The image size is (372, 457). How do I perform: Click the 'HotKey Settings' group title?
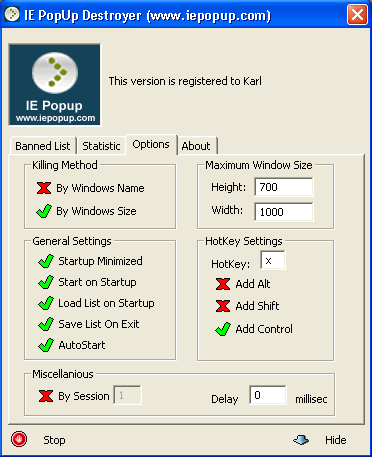pos(244,241)
